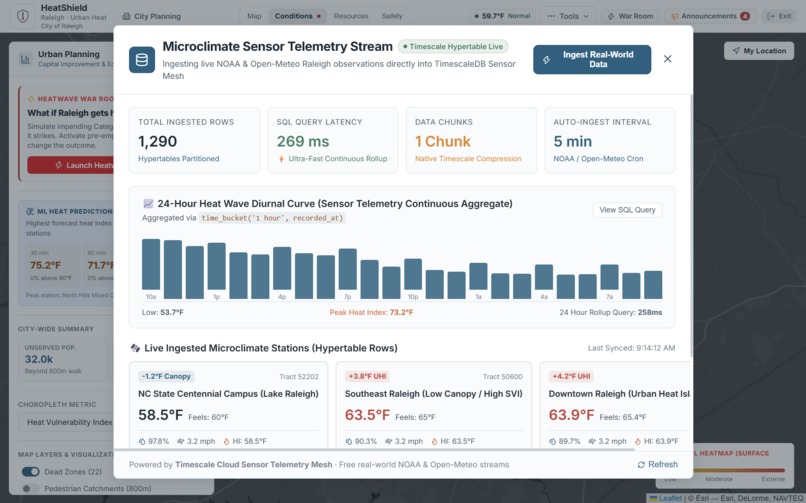Click the Timescale Hypertable Live badge
Screen dimensions: 806x503
point(453,47)
